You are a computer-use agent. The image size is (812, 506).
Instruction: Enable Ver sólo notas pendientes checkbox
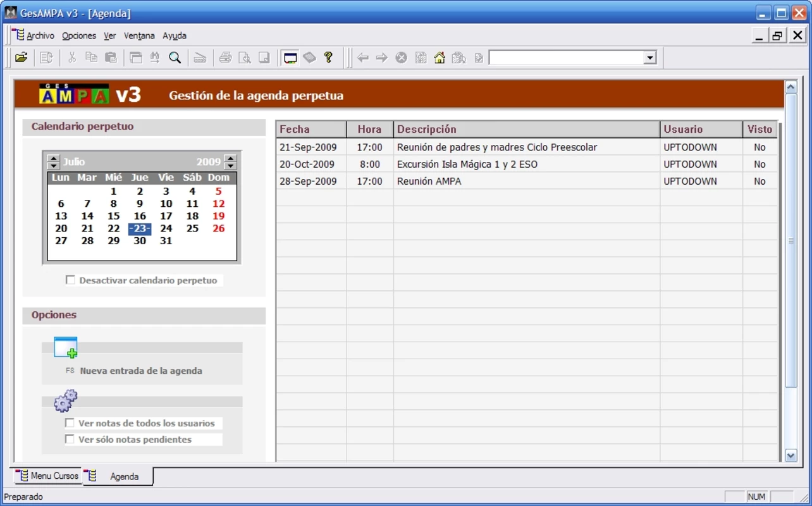[x=70, y=439]
